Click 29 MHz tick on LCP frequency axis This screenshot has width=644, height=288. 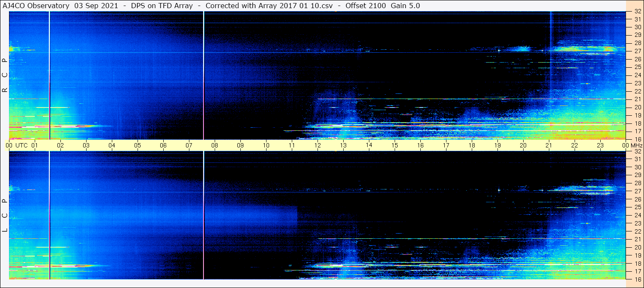[637, 175]
